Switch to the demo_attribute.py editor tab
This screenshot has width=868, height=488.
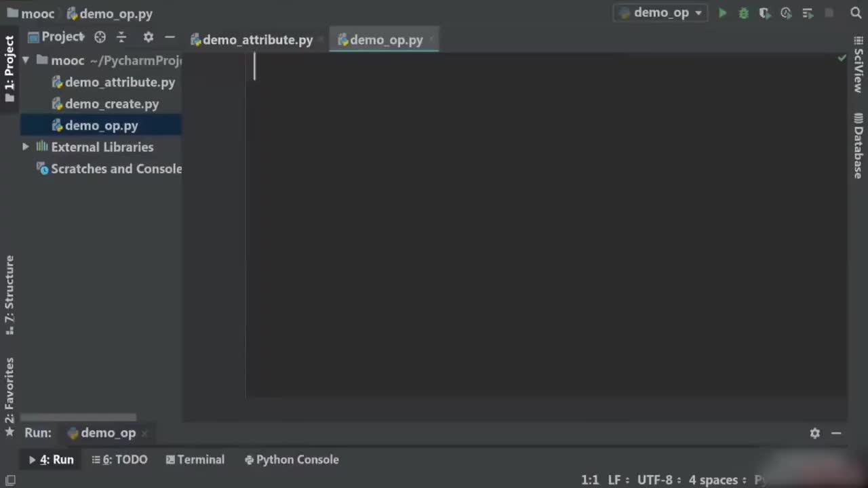click(x=252, y=40)
